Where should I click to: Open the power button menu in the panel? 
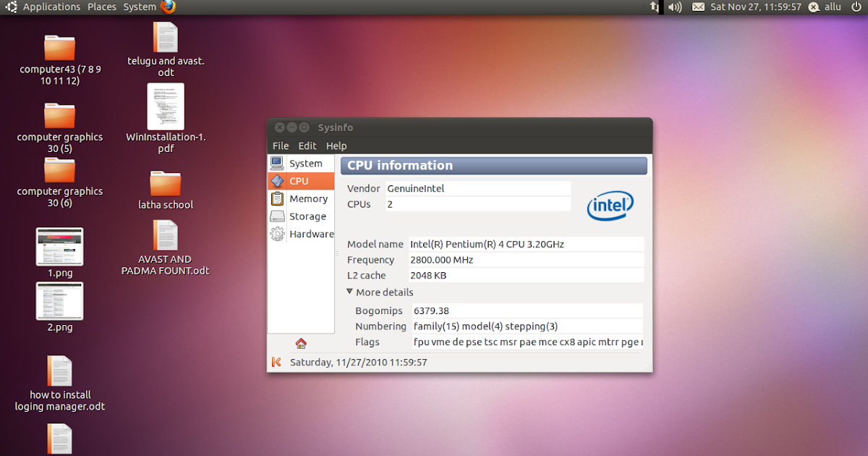855,7
